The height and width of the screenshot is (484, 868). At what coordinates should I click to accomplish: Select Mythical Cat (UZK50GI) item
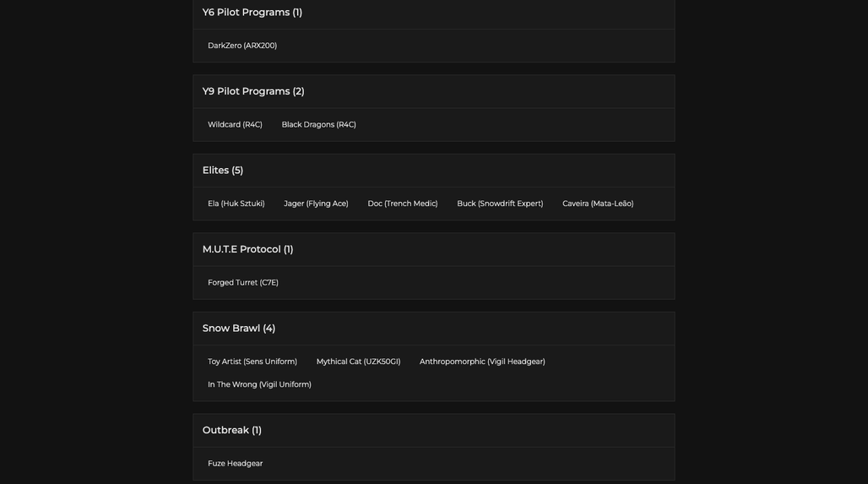(x=358, y=362)
